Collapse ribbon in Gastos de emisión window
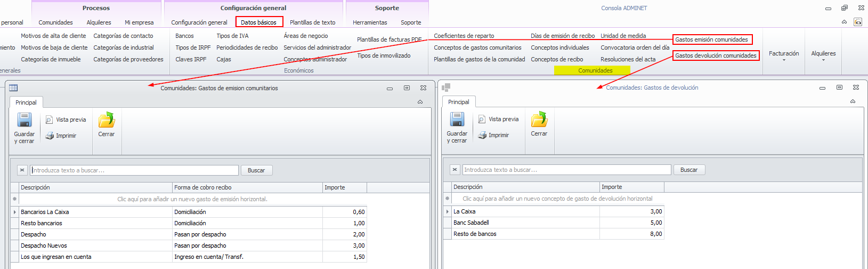Image resolution: width=868 pixels, height=269 pixels. click(x=420, y=102)
